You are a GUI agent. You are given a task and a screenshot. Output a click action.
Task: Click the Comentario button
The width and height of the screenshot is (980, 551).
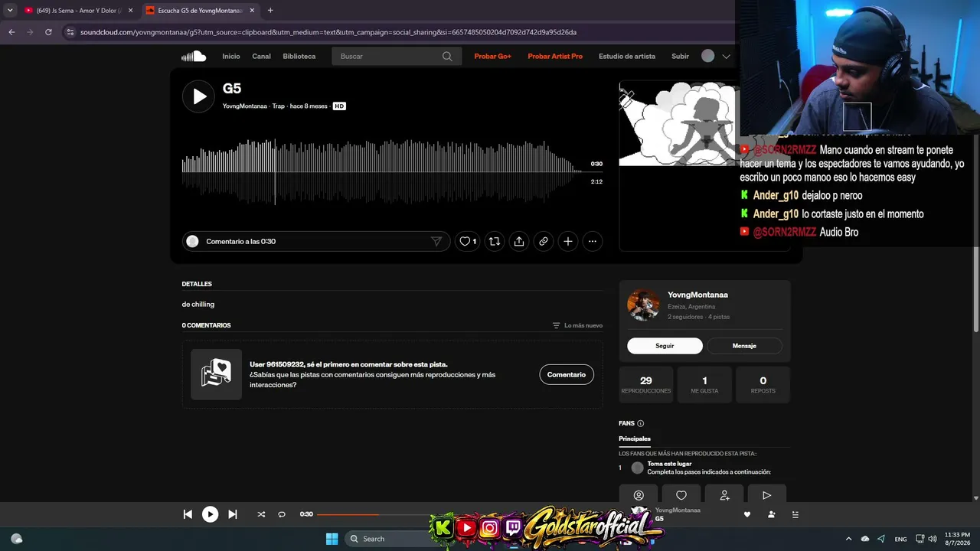click(x=567, y=374)
